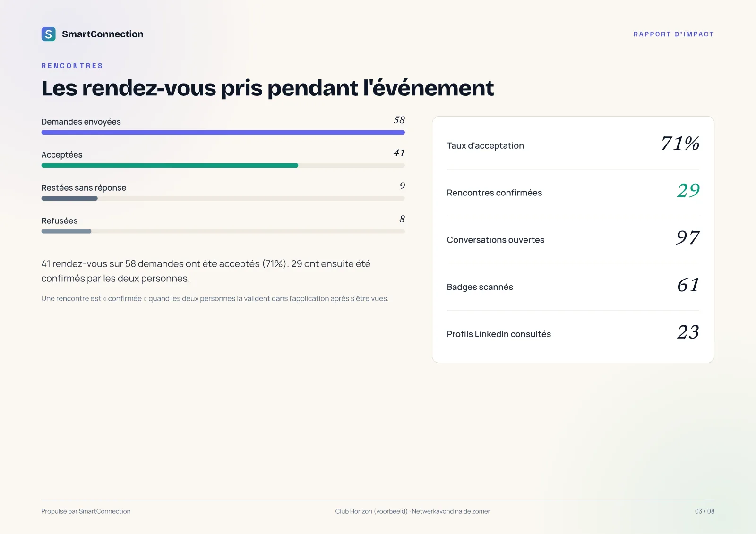Screen dimensions: 756x534
Task: Click the Badges scannés value 61
Action: (x=688, y=285)
